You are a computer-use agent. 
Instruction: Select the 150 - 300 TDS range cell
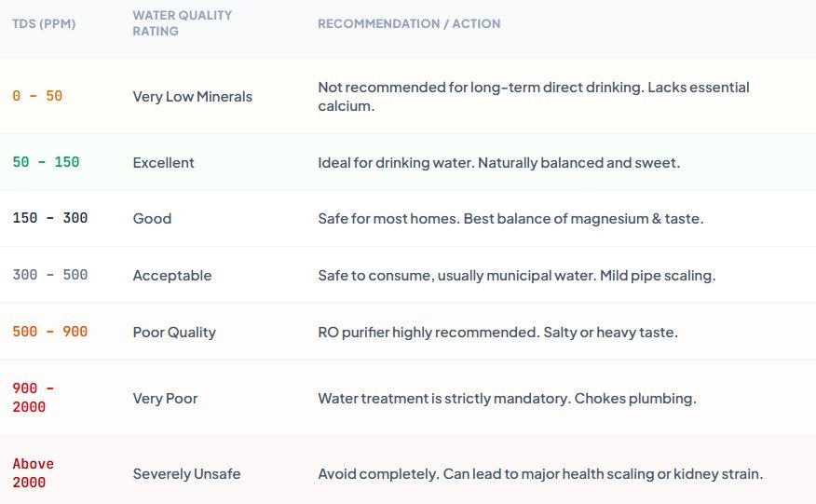[50, 218]
